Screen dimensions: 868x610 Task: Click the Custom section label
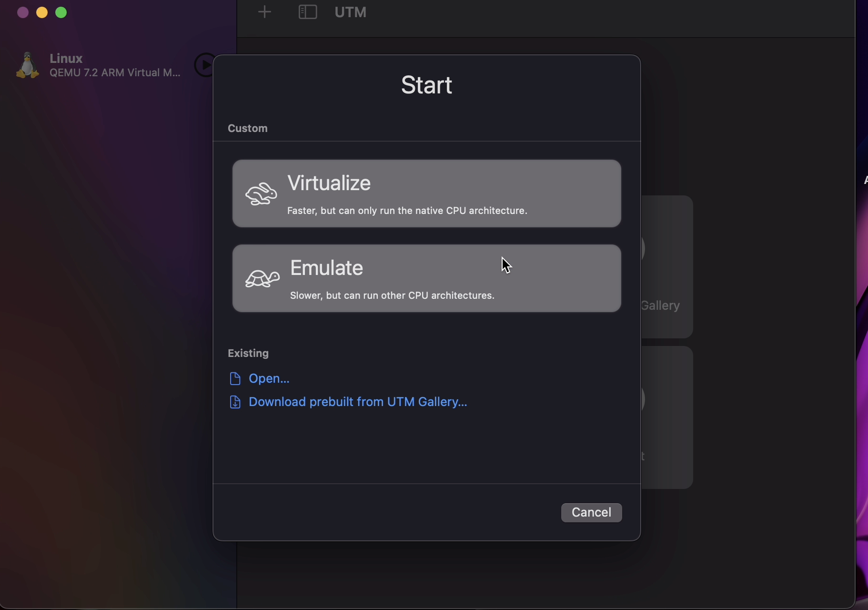[248, 128]
